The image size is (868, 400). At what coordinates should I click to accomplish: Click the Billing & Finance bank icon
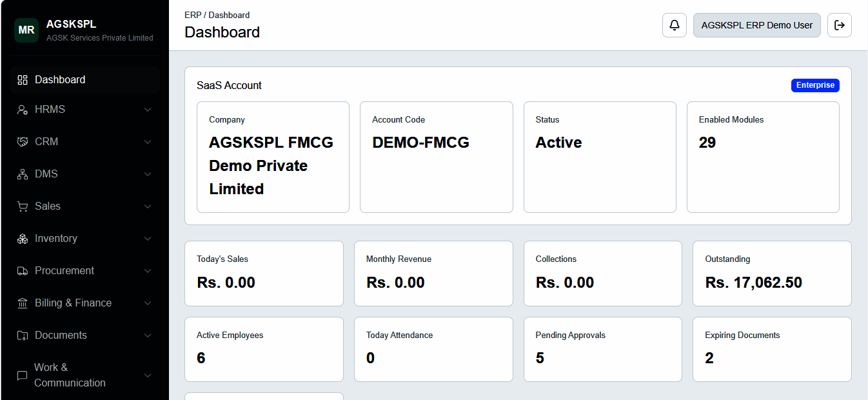click(23, 303)
